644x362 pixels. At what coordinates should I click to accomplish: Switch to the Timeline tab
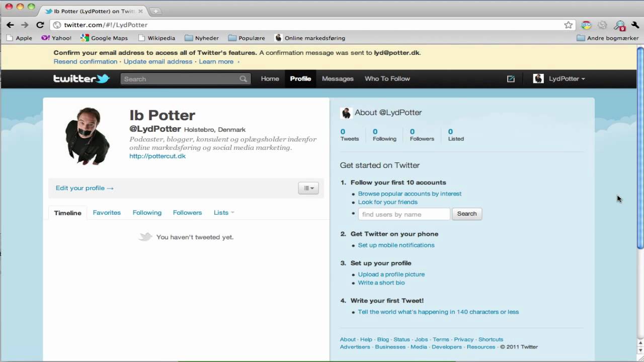tap(67, 213)
